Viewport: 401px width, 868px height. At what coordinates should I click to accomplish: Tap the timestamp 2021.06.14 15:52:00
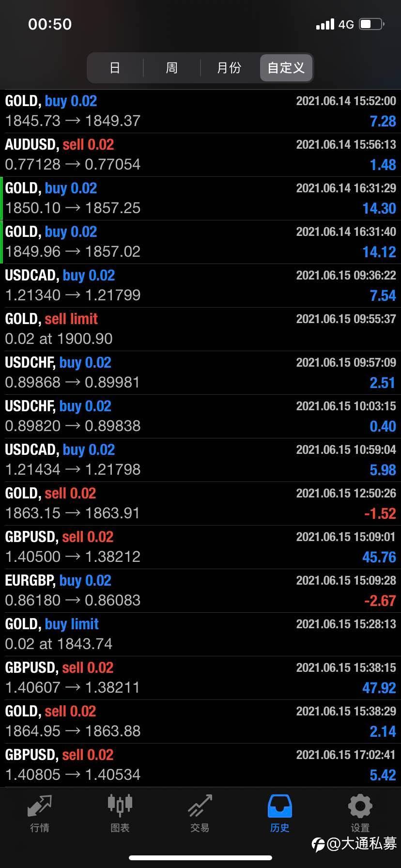(x=346, y=101)
